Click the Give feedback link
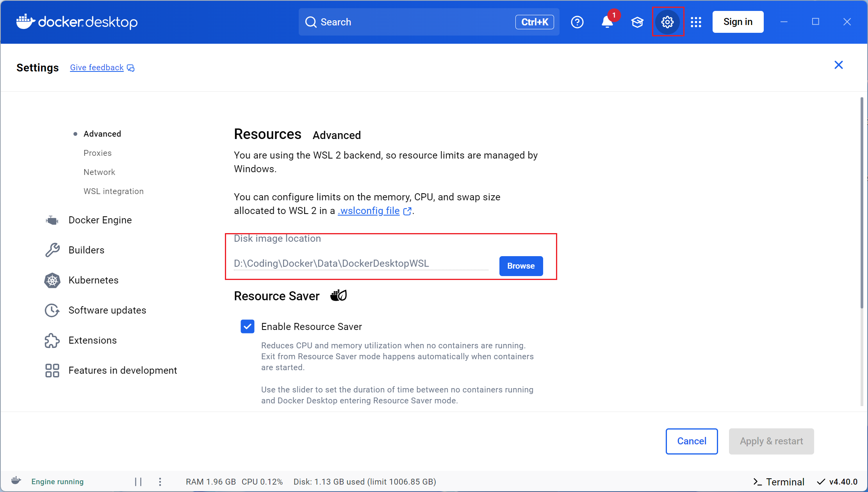Image resolution: width=868 pixels, height=492 pixels. point(96,67)
